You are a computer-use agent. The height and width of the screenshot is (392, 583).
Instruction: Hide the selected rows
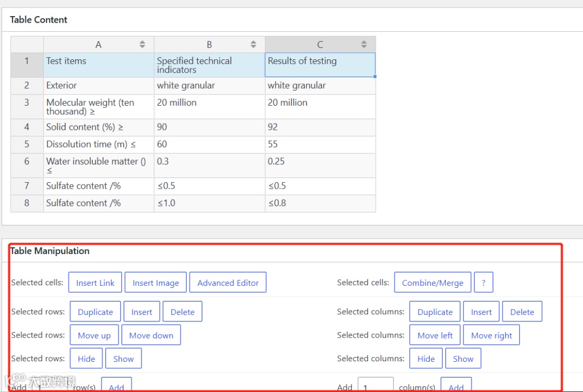[86, 358]
